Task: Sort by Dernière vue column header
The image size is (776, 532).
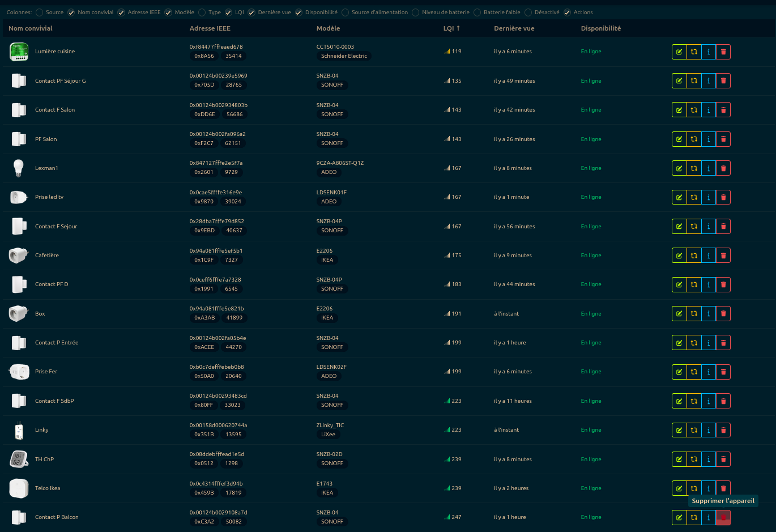Action: pyautogui.click(x=514, y=28)
